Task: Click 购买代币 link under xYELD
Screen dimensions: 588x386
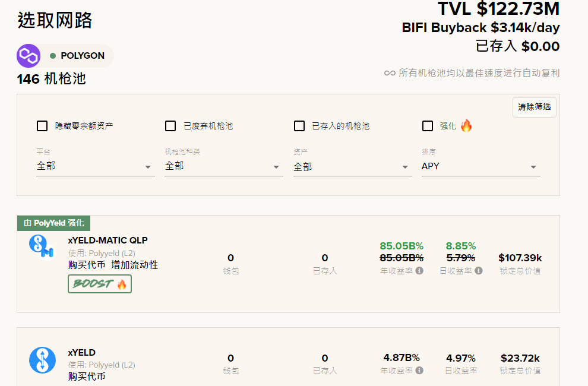Action: pyautogui.click(x=87, y=376)
